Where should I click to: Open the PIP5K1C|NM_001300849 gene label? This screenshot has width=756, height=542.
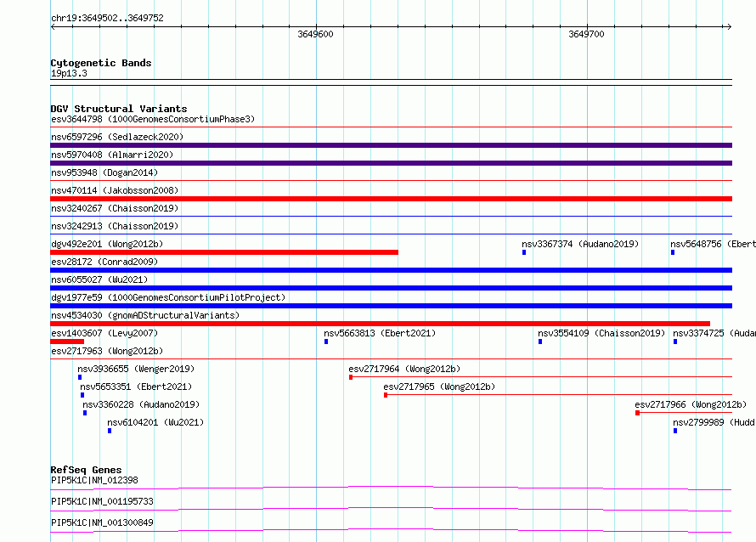[x=102, y=522]
